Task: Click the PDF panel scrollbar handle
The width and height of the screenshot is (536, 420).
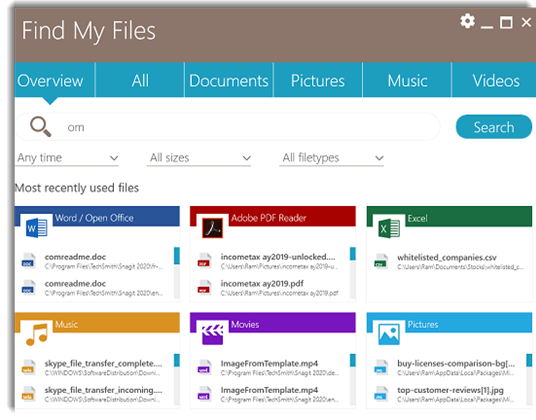Action: click(x=353, y=254)
